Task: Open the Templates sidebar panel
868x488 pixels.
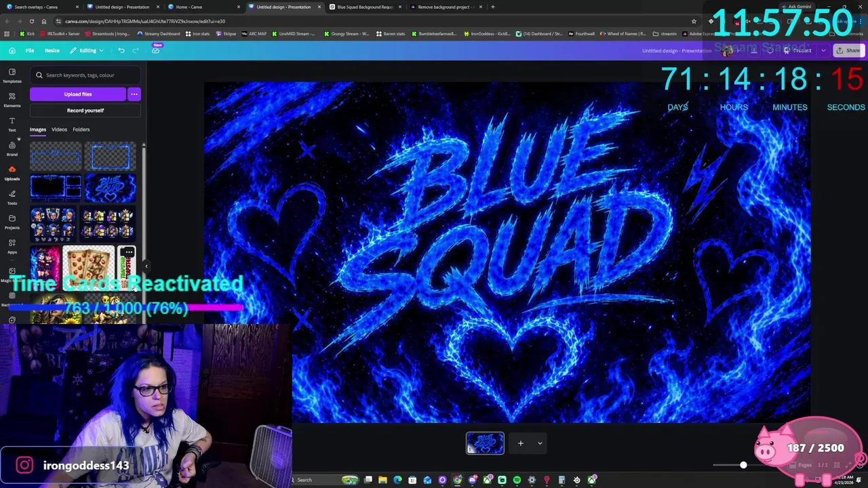Action: pyautogui.click(x=12, y=75)
